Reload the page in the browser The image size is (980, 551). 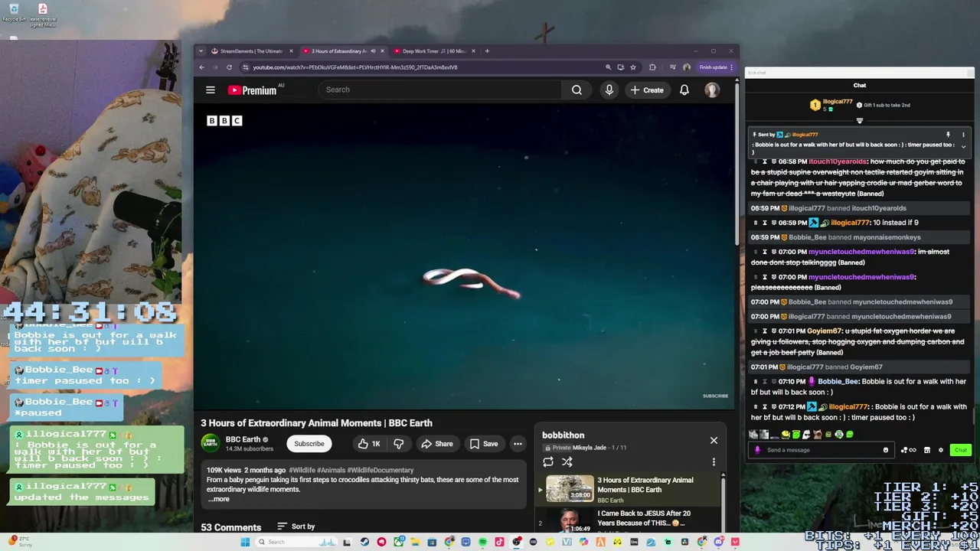(x=229, y=67)
